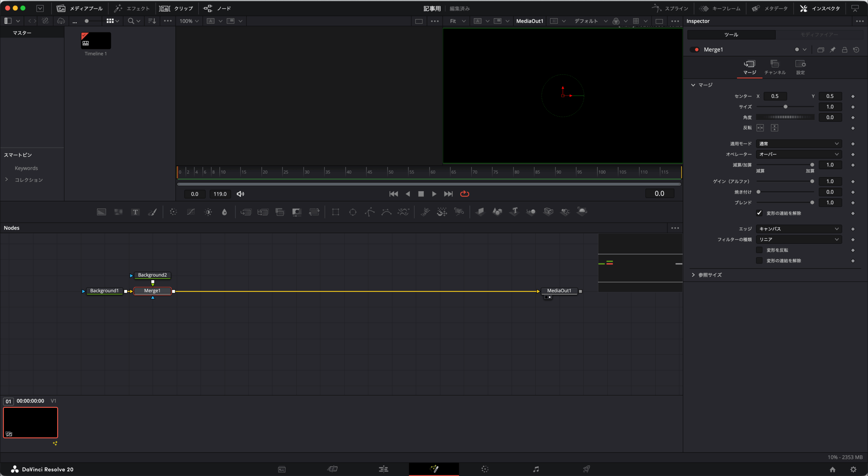Enable the 変形を反転 checkbox
The height and width of the screenshot is (476, 868).
click(x=759, y=250)
